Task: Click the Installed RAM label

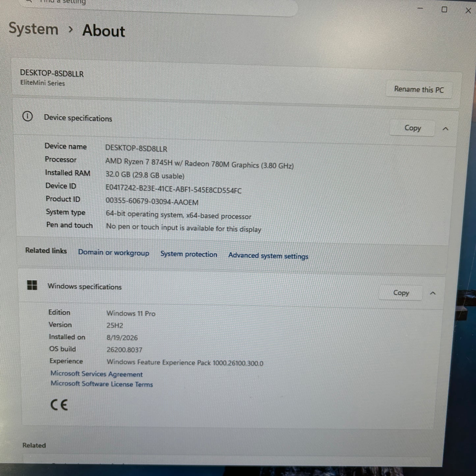Action: (68, 173)
